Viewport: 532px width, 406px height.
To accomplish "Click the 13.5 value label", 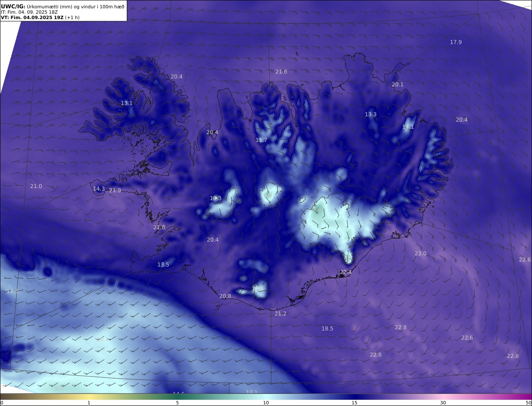I will coord(163,264).
